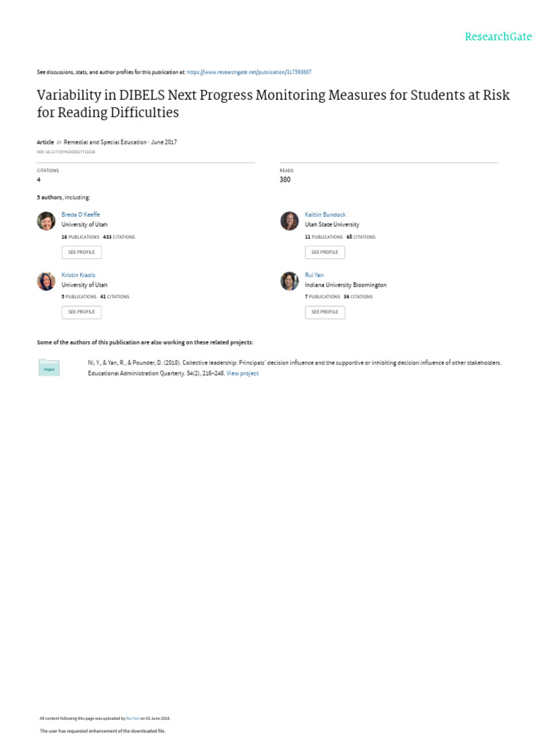Click the DOI line under Article
The image size is (560, 747).
(x=66, y=152)
